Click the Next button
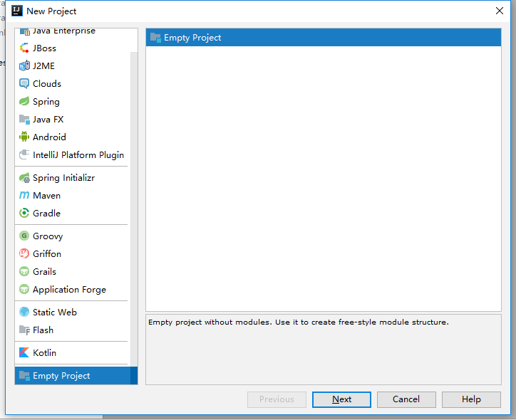 [x=341, y=399]
